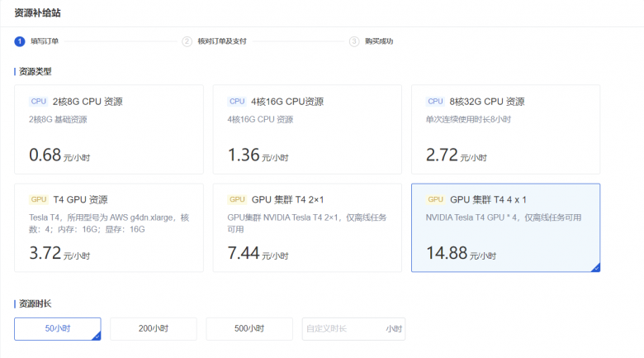The image size is (644, 358).
Task: Choose the 200小时 duration option
Action: tap(154, 329)
